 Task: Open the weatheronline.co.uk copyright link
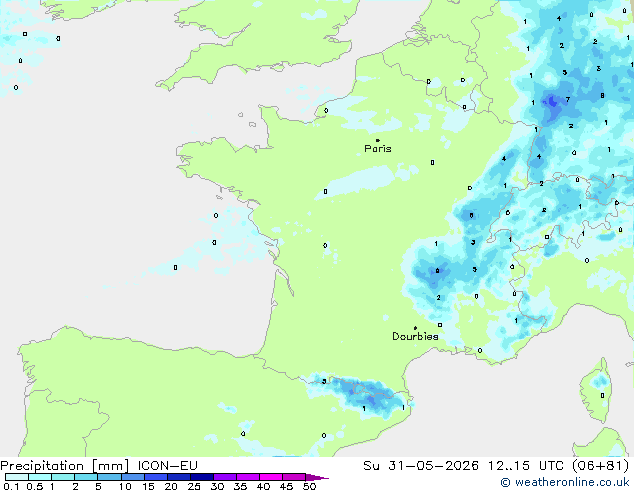(x=565, y=482)
